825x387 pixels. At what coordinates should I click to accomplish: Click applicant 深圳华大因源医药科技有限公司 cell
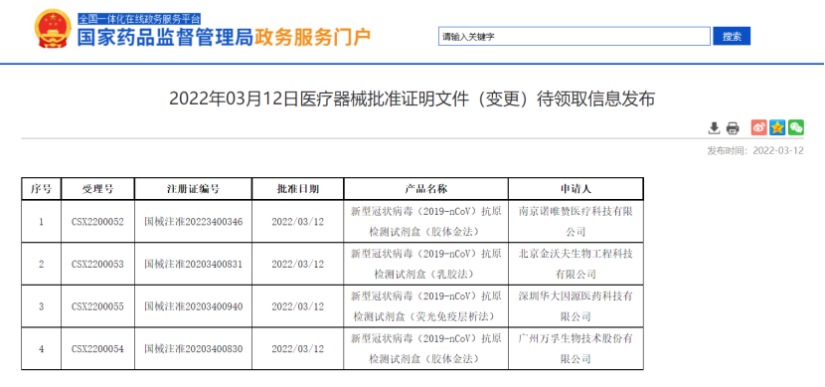576,307
